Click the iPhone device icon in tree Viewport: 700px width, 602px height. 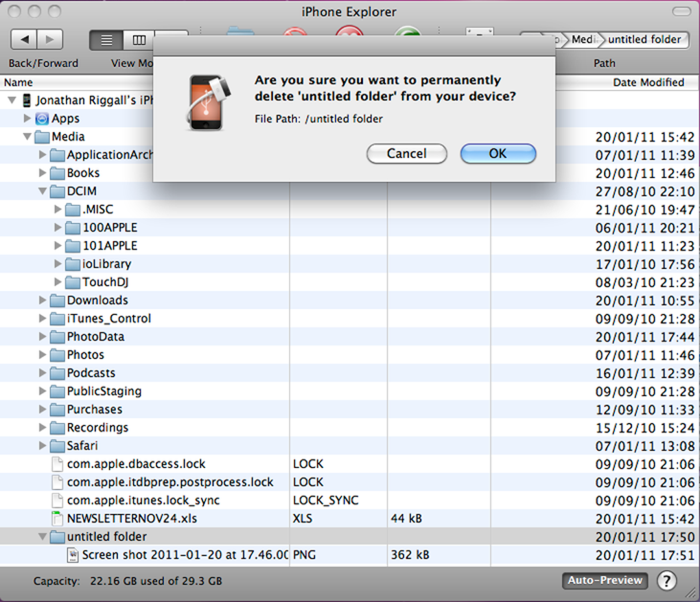click(27, 100)
